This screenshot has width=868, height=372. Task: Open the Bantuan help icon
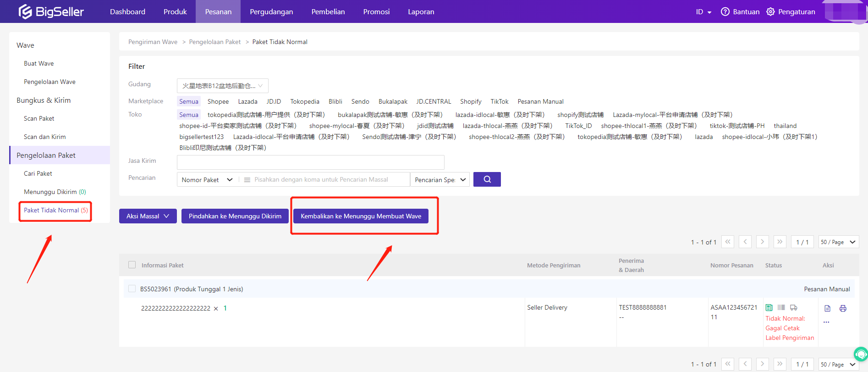point(725,11)
